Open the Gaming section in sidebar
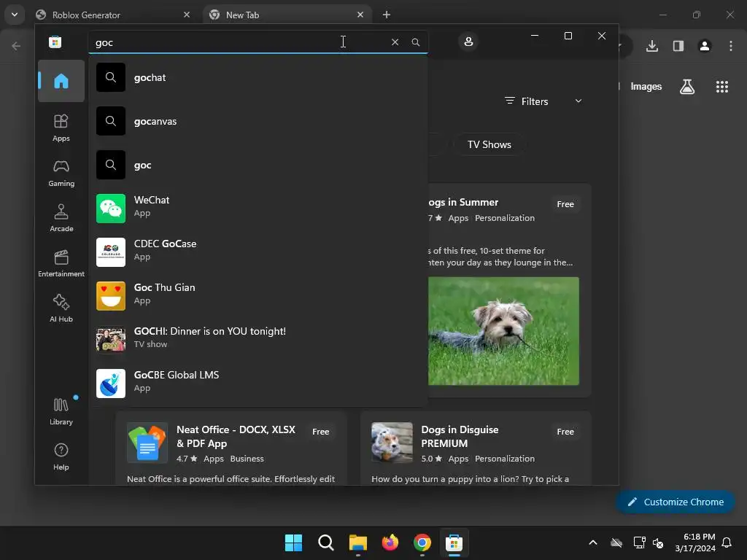The width and height of the screenshot is (747, 560). (61, 174)
